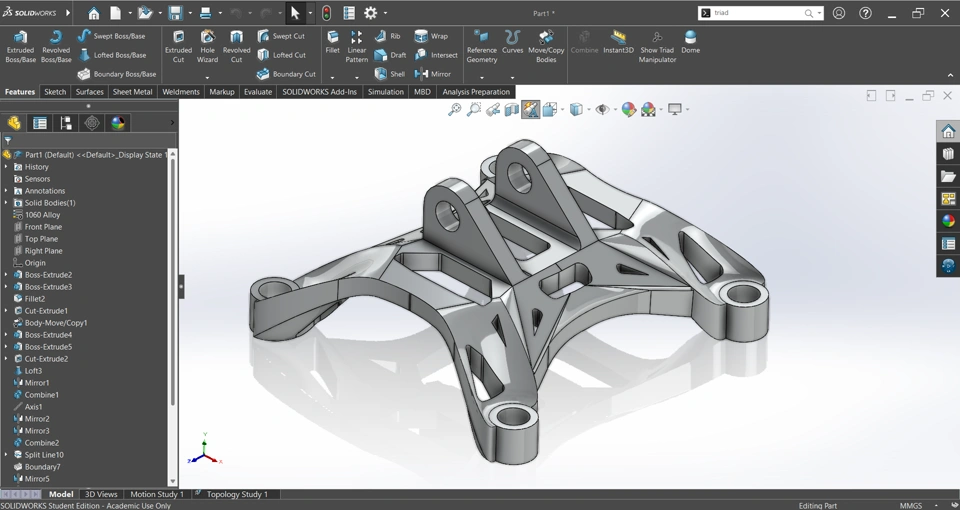Select the Dome tool
Viewport: 960px width, 510px height.
(x=690, y=42)
